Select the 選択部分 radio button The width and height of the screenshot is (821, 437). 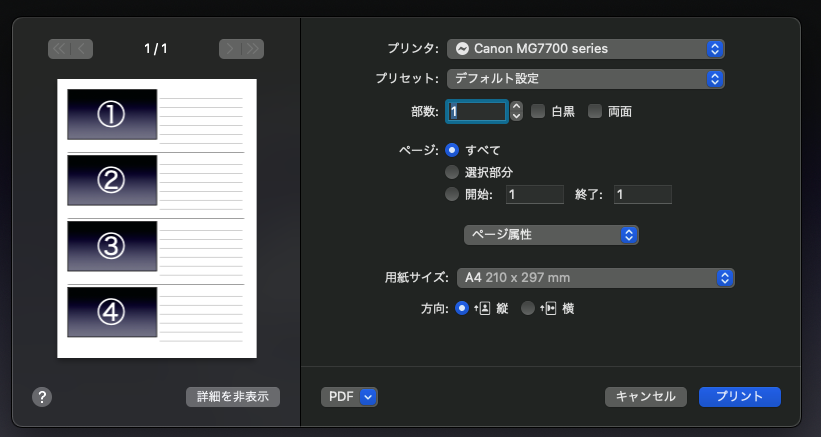click(x=452, y=172)
